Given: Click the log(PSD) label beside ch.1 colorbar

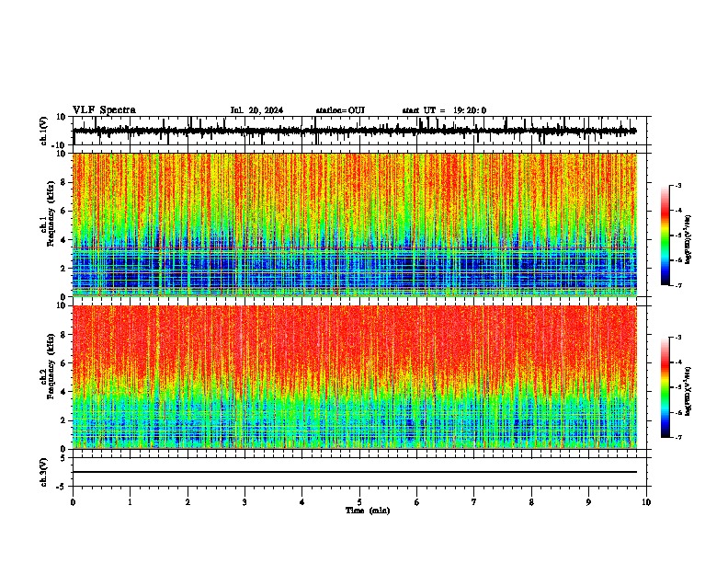Looking at the screenshot, I should click(x=688, y=240).
